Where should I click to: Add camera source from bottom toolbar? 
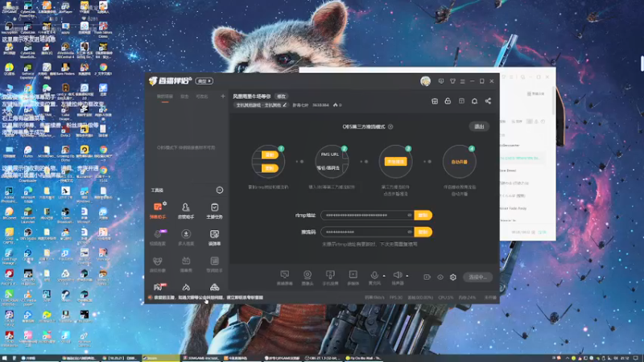point(308,277)
